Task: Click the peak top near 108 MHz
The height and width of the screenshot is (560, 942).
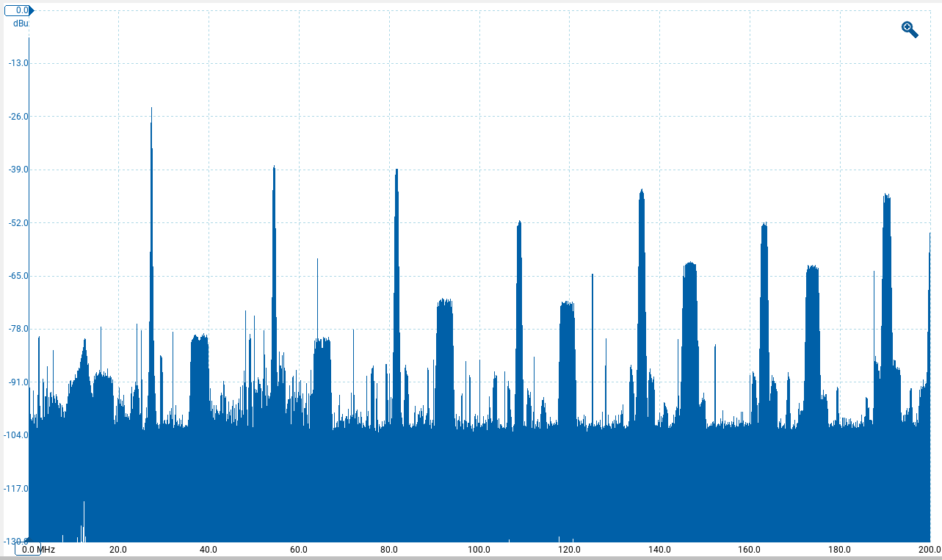Action: (x=519, y=222)
